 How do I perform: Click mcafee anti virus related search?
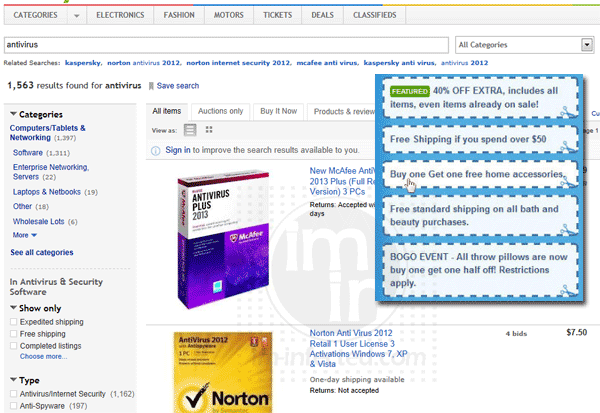pyautogui.click(x=327, y=63)
